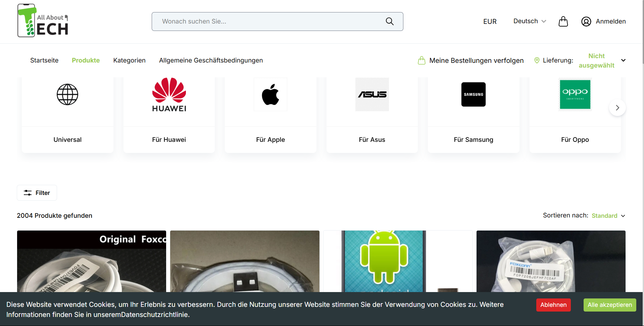The image size is (644, 326).
Task: Click the page vertical scrollbar
Action: point(643,32)
